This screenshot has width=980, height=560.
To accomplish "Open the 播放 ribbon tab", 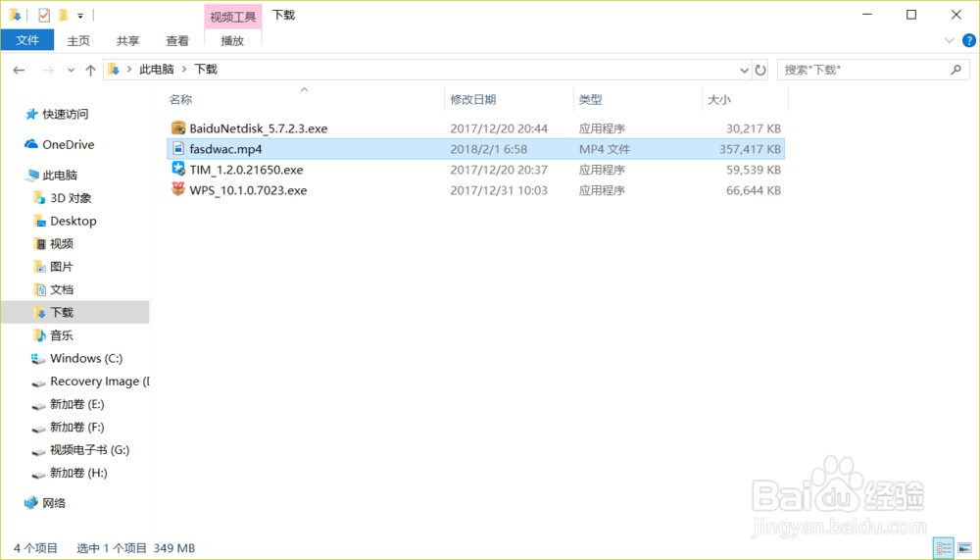I will point(232,40).
